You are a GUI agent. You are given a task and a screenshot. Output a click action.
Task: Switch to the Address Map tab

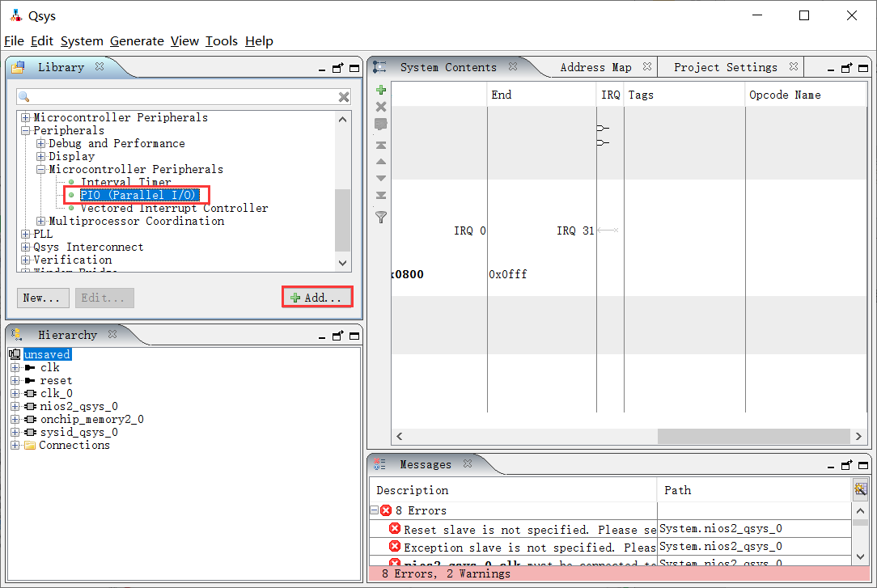[595, 68]
